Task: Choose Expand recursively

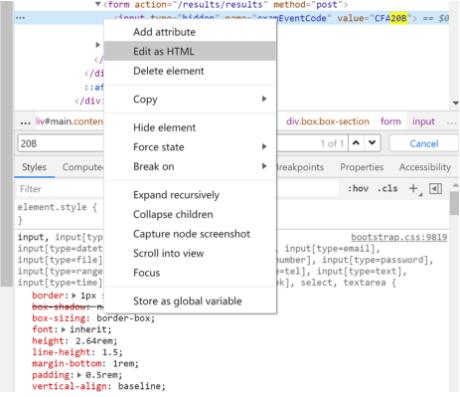Action: [176, 195]
